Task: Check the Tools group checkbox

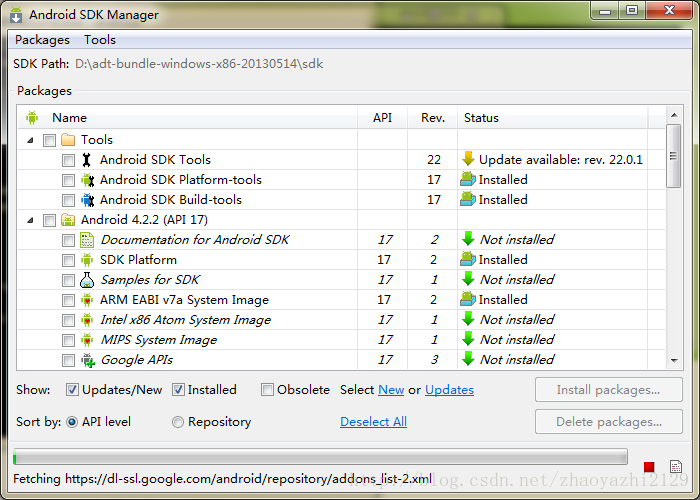Action: click(49, 140)
